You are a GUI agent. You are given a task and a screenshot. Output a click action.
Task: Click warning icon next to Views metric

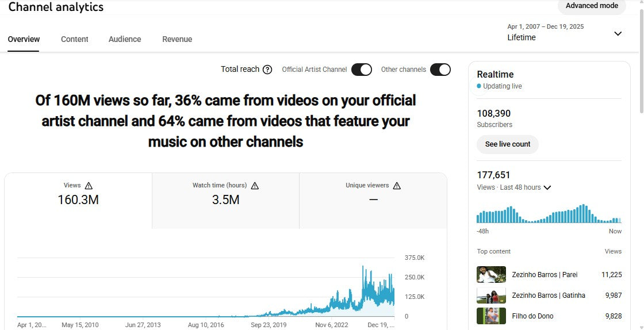[89, 186]
